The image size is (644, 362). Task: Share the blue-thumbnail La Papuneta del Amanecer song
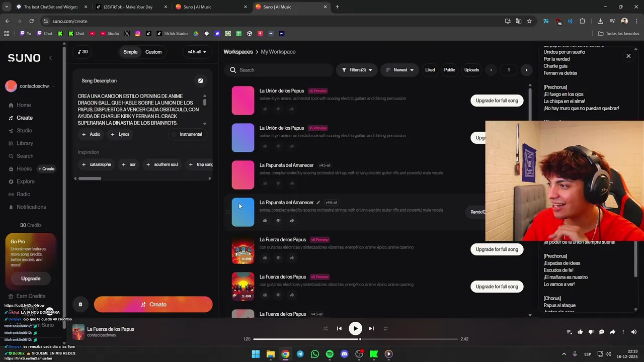point(292,220)
